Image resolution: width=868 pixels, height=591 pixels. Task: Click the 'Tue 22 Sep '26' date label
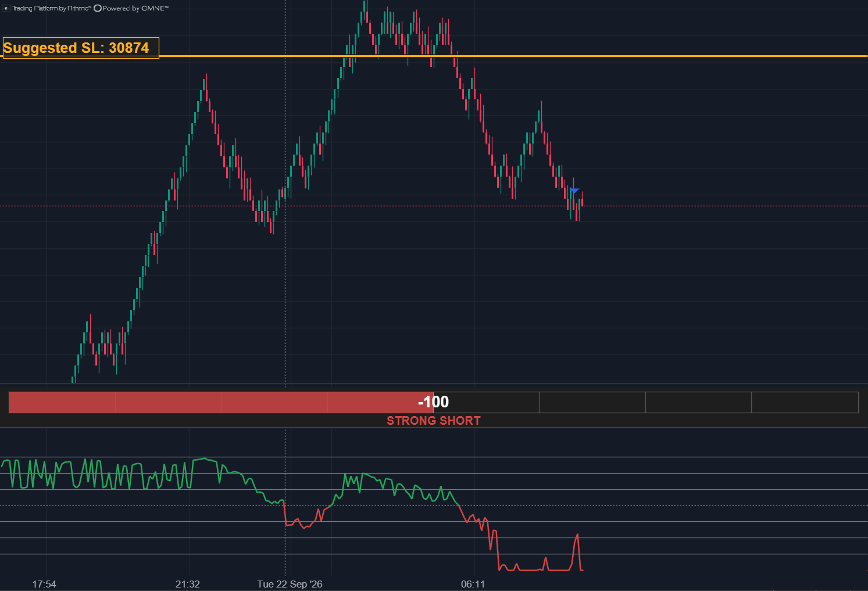(x=290, y=584)
